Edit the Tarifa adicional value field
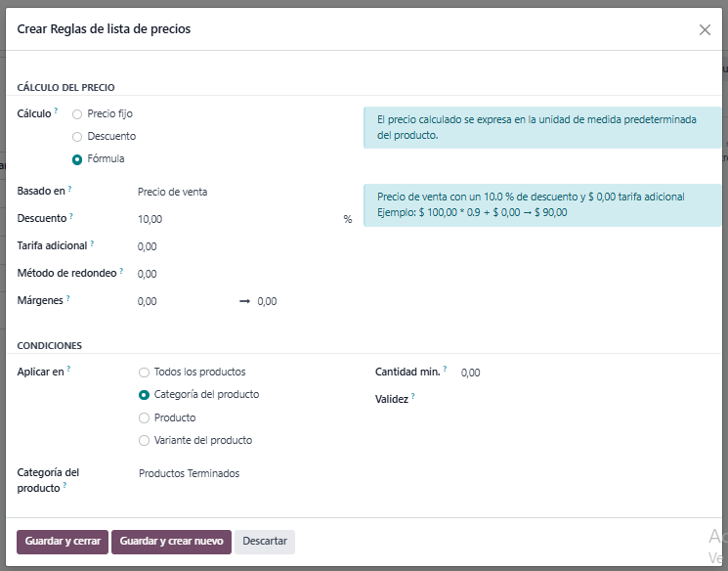728x571 pixels. click(235, 247)
